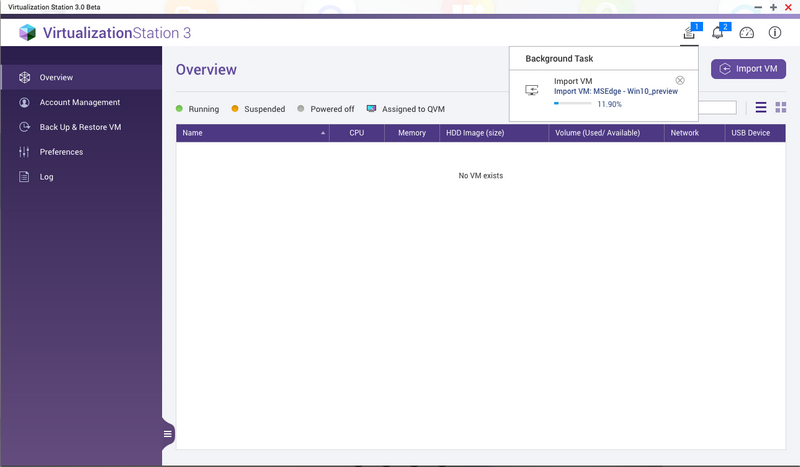Click the Import VM: MSEdge - Win10_preview link
This screenshot has width=800, height=467.
tap(615, 91)
